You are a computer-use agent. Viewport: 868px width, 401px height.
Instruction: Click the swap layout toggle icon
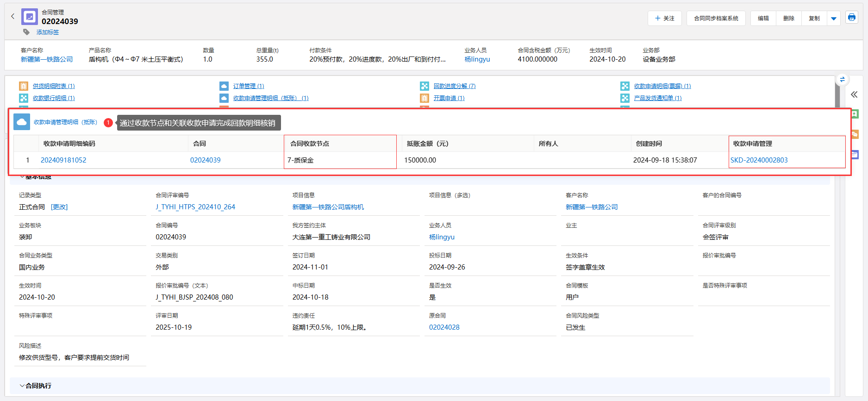coord(842,80)
